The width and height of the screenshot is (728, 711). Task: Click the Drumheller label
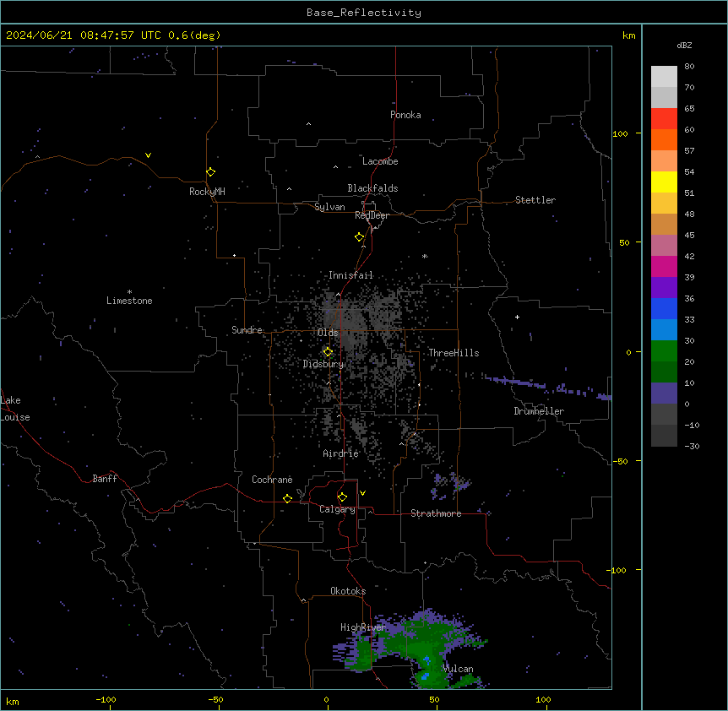point(539,411)
